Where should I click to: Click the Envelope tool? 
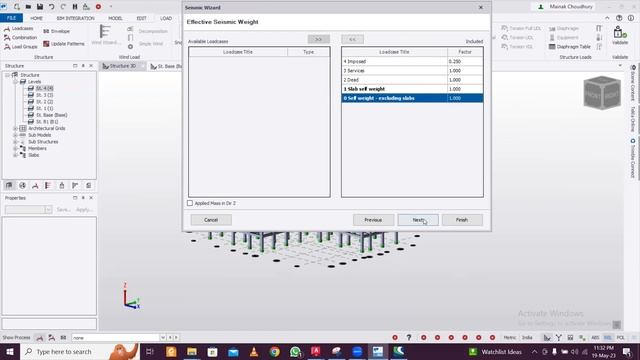(57, 31)
